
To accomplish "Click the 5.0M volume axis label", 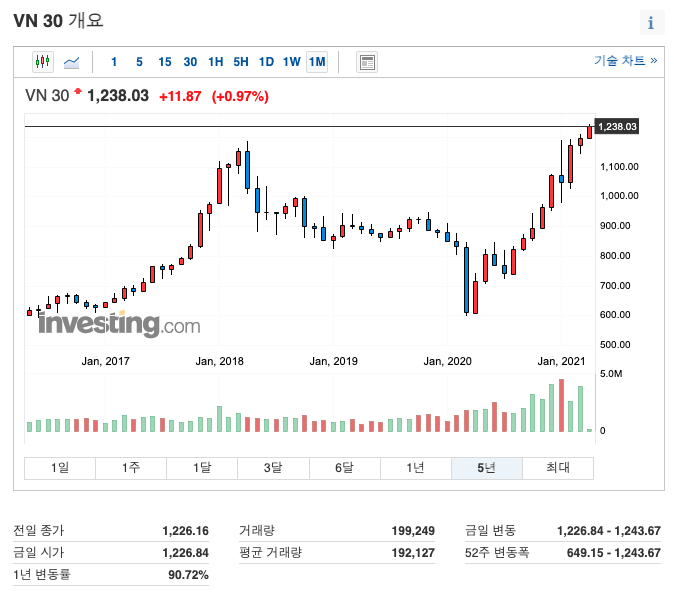I will (611, 374).
